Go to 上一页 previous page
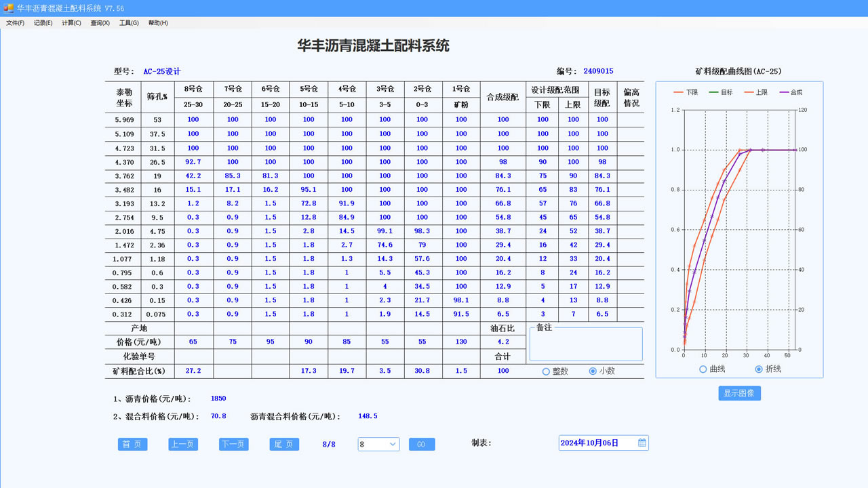Viewport: 868px width, 488px height. coord(183,444)
